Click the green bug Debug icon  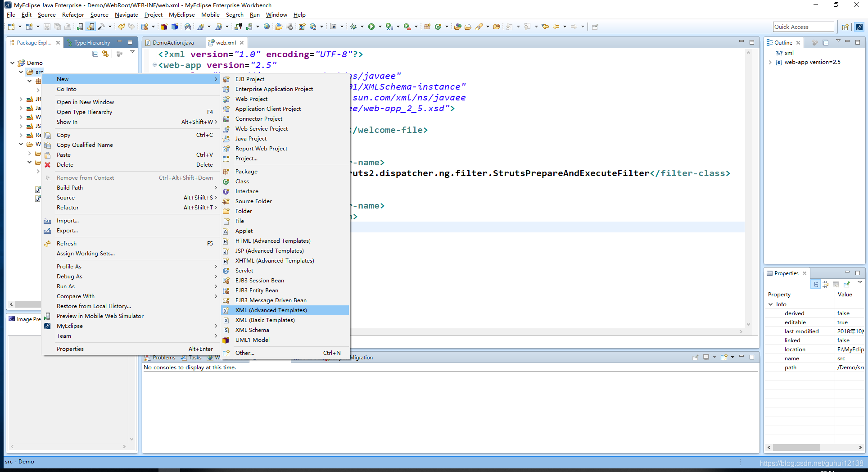[x=354, y=27]
